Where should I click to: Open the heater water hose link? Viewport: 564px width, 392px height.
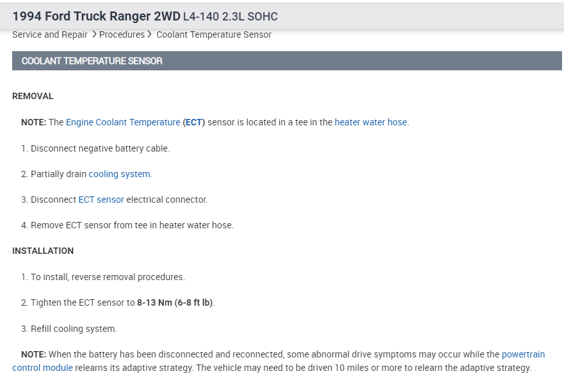click(371, 122)
